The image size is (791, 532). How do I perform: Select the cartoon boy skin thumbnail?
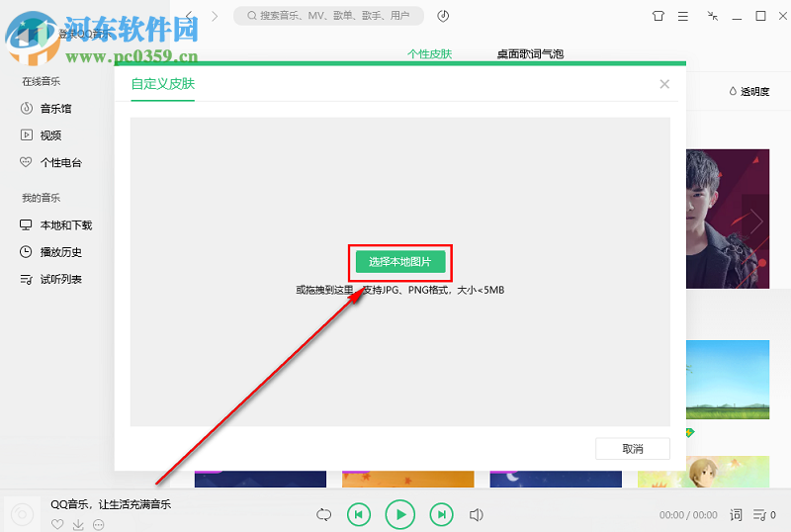703,472
